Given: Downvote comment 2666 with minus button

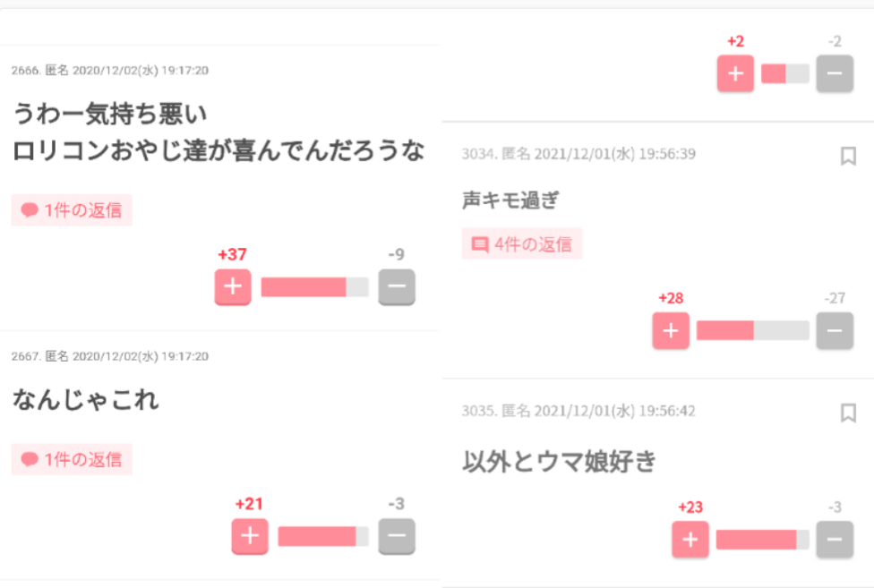Looking at the screenshot, I should 397,286.
